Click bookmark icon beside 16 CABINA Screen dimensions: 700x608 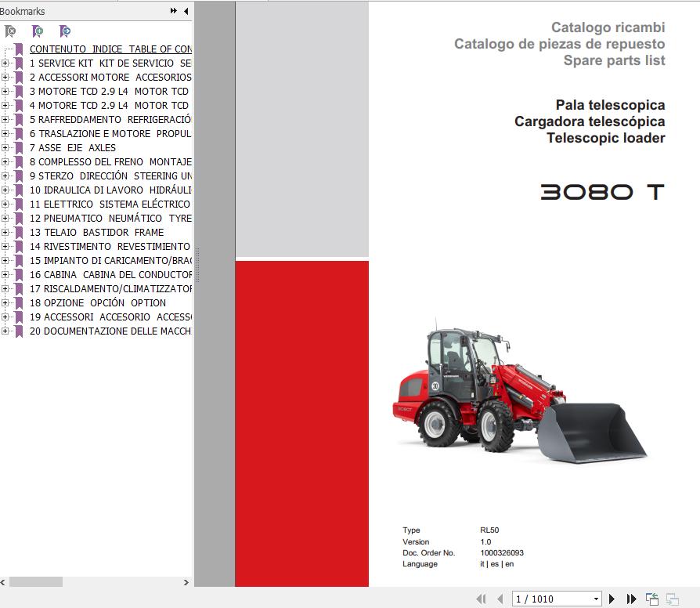pos(19,275)
